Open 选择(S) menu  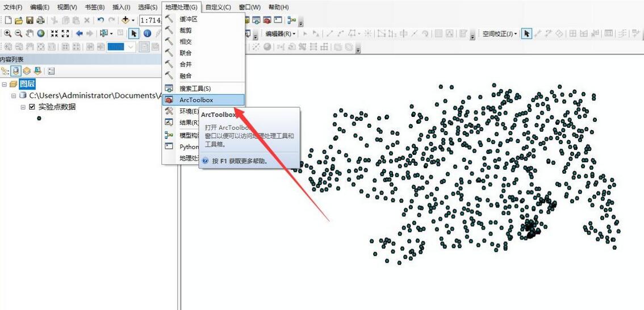[148, 7]
